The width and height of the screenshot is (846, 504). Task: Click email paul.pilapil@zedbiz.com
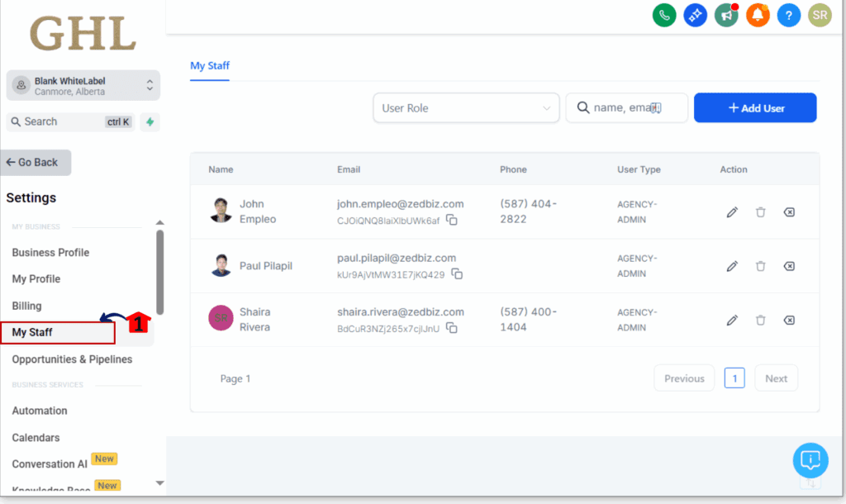coord(397,258)
